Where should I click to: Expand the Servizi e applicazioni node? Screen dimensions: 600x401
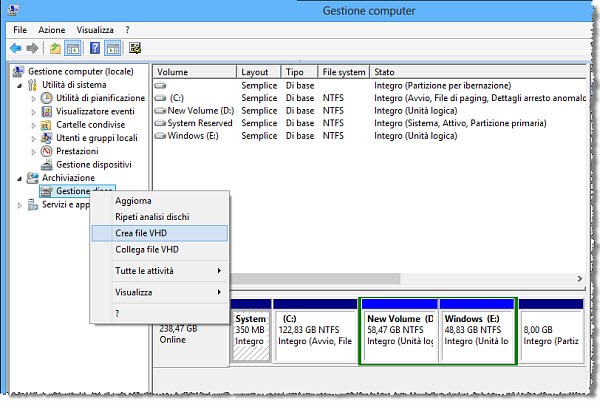pyautogui.click(x=20, y=205)
